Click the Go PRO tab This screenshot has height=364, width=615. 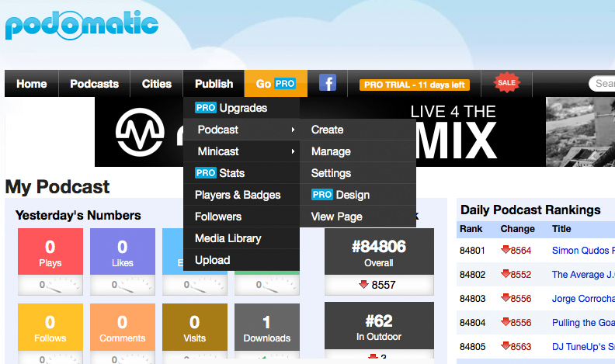(276, 84)
